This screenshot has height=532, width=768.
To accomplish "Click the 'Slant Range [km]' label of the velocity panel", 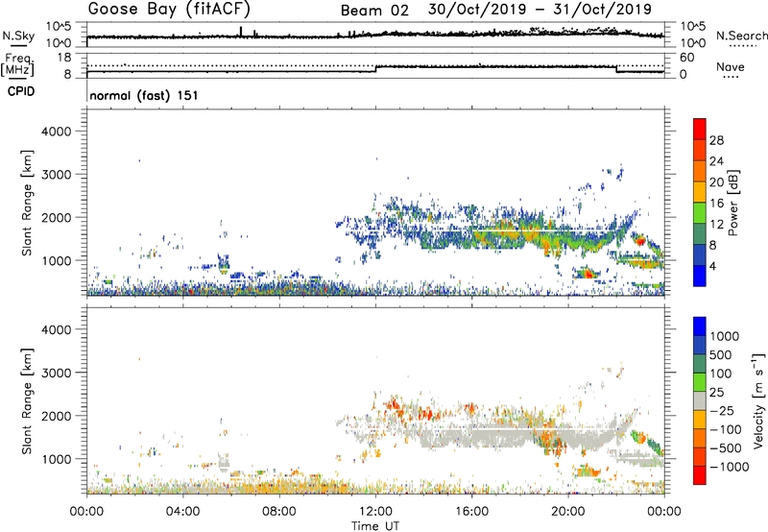I will [27, 400].
